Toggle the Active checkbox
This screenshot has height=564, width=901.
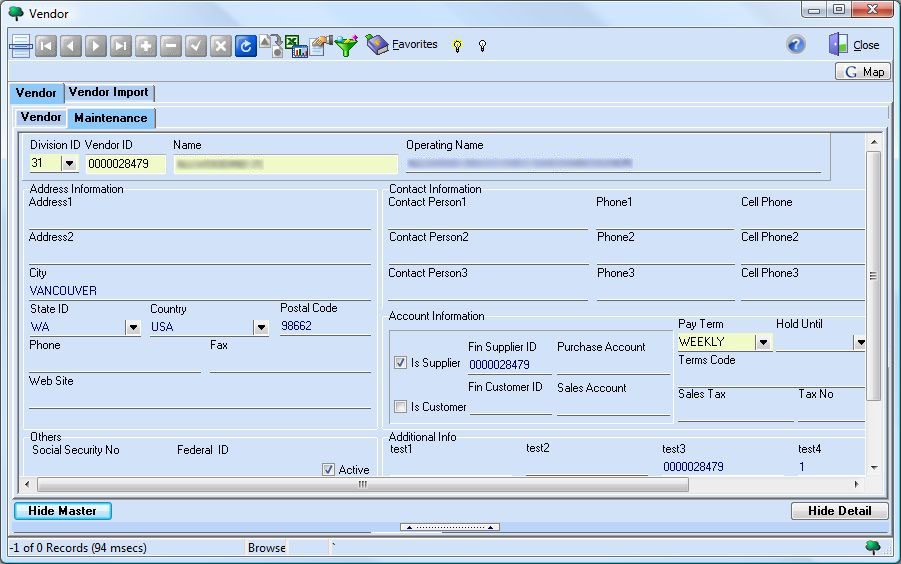tap(328, 469)
